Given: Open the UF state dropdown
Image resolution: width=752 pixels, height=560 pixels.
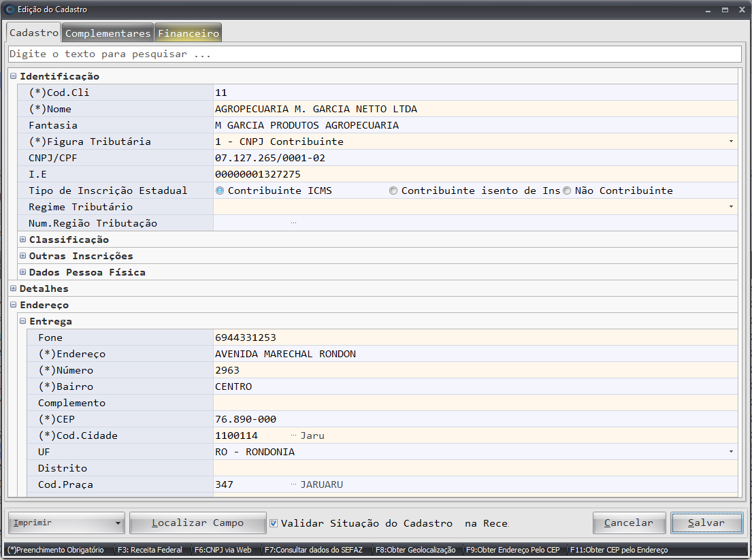Looking at the screenshot, I should point(731,452).
